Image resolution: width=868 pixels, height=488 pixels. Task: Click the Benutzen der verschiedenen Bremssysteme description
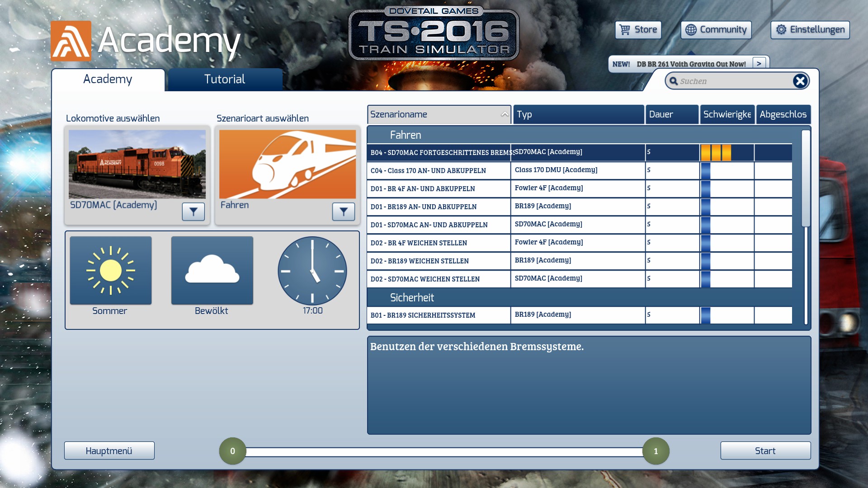[477, 347]
